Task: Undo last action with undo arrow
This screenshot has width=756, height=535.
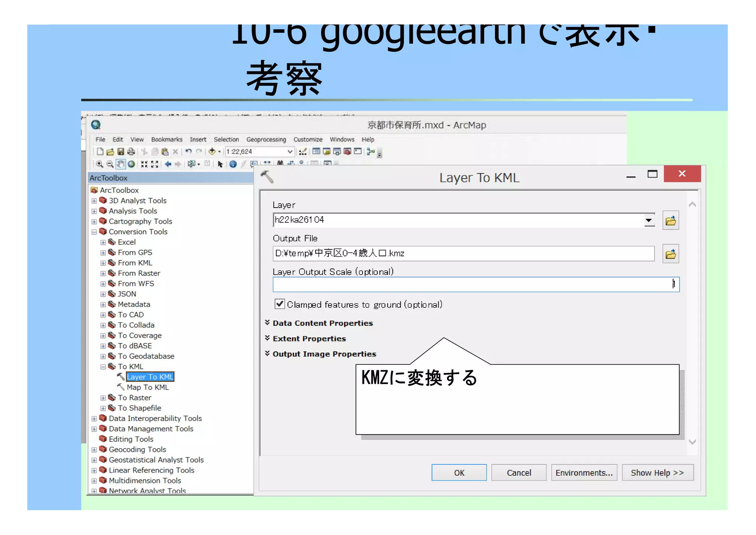Action: pos(188,151)
